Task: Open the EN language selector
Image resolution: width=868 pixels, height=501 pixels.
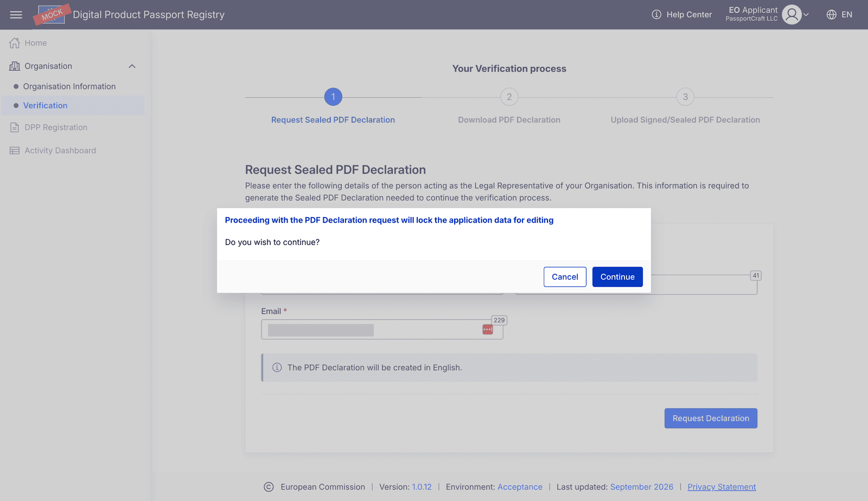Action: click(x=839, y=15)
